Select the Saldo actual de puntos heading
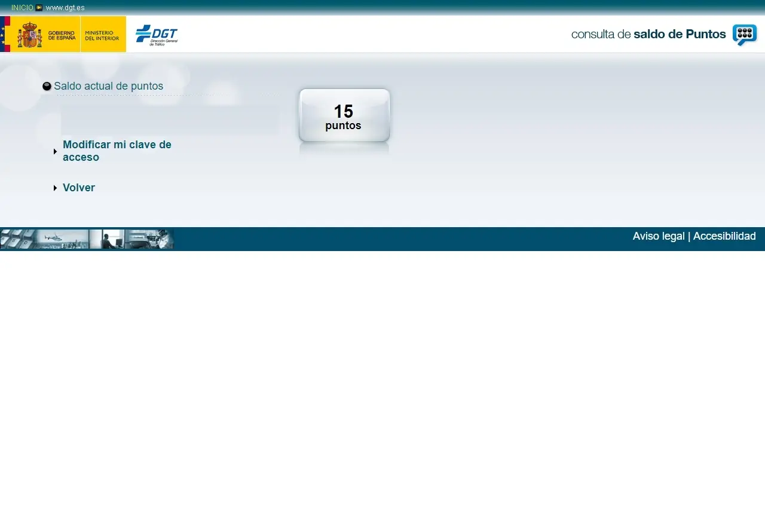 coord(108,86)
